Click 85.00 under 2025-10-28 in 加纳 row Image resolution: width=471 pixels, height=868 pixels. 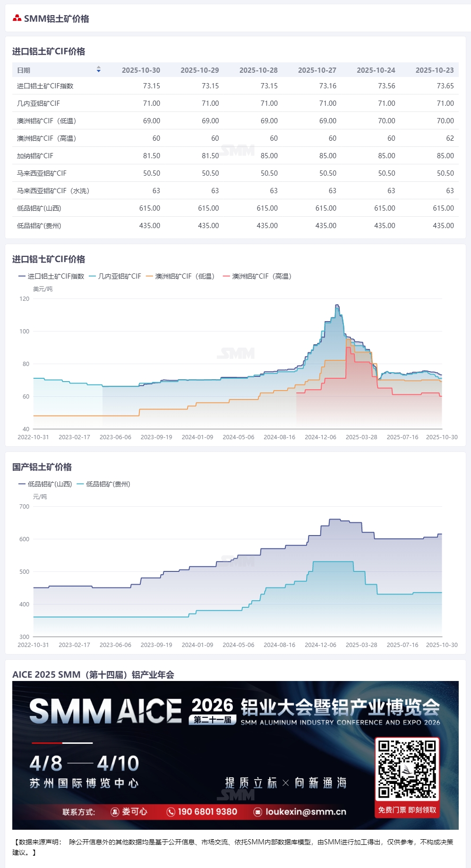pos(269,156)
